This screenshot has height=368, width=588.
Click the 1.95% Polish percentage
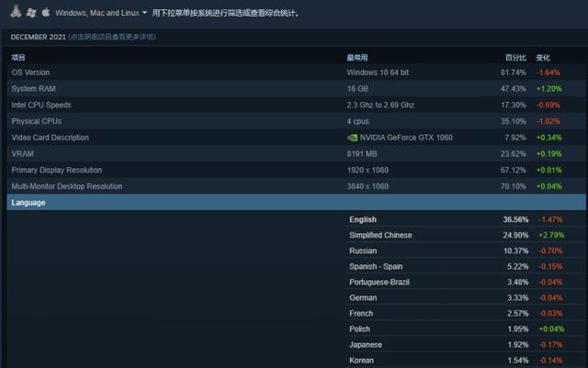(517, 329)
